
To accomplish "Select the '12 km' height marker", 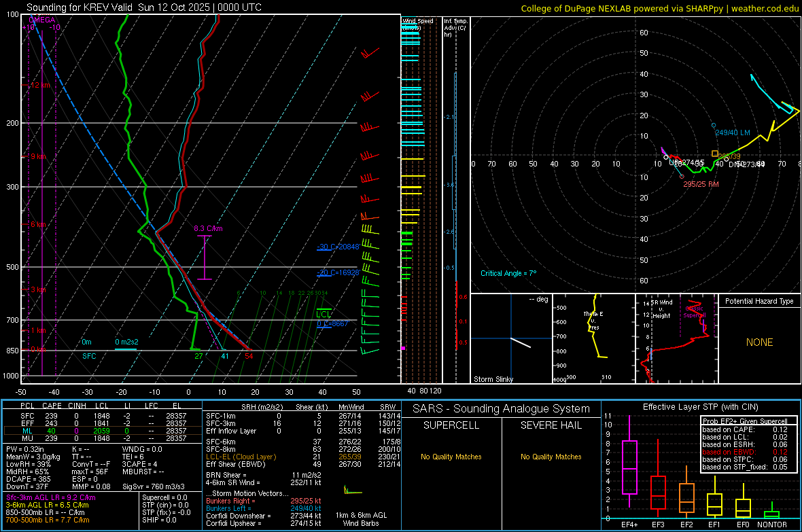I will pos(40,85).
